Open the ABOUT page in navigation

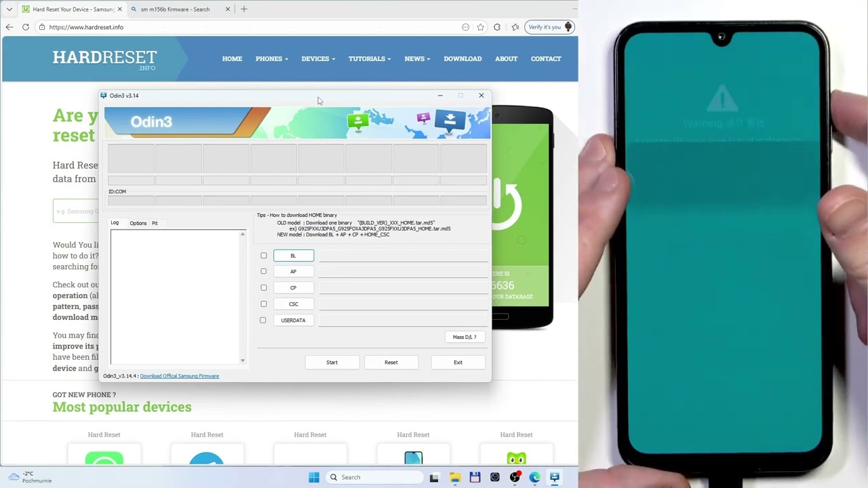point(506,59)
